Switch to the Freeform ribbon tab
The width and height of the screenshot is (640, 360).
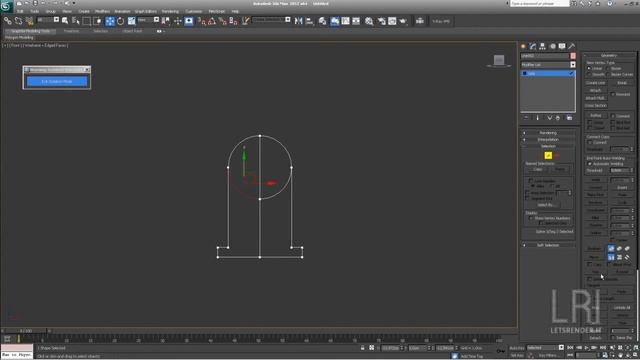(x=71, y=31)
